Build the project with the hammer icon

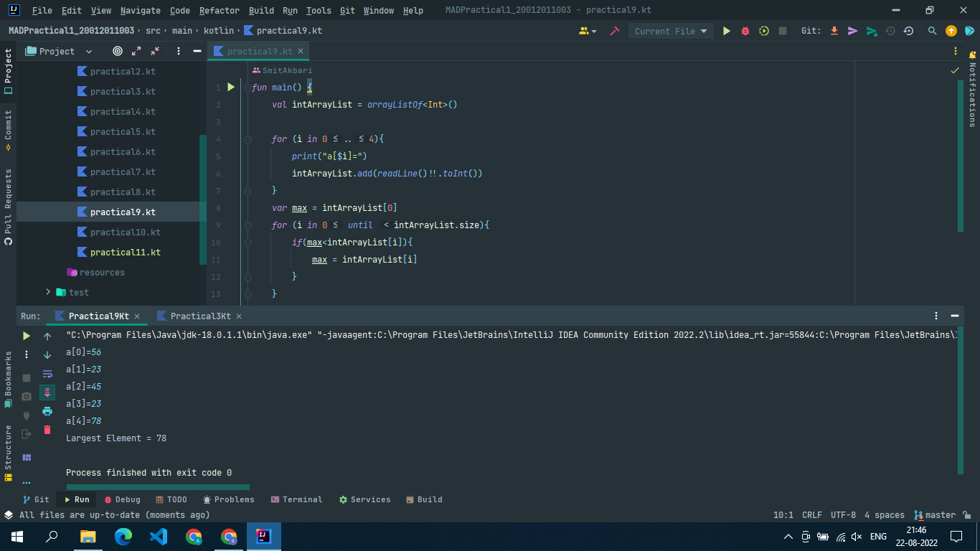[x=615, y=31]
